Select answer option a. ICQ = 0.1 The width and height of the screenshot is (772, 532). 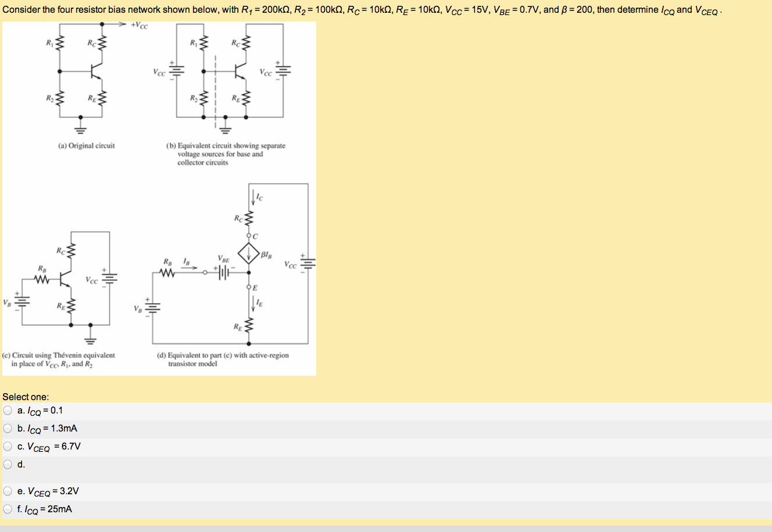tap(8, 410)
